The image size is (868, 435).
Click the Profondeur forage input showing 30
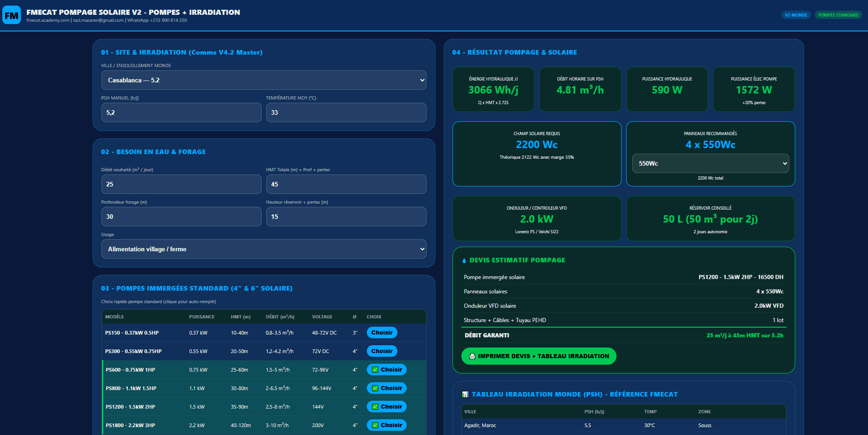point(182,217)
